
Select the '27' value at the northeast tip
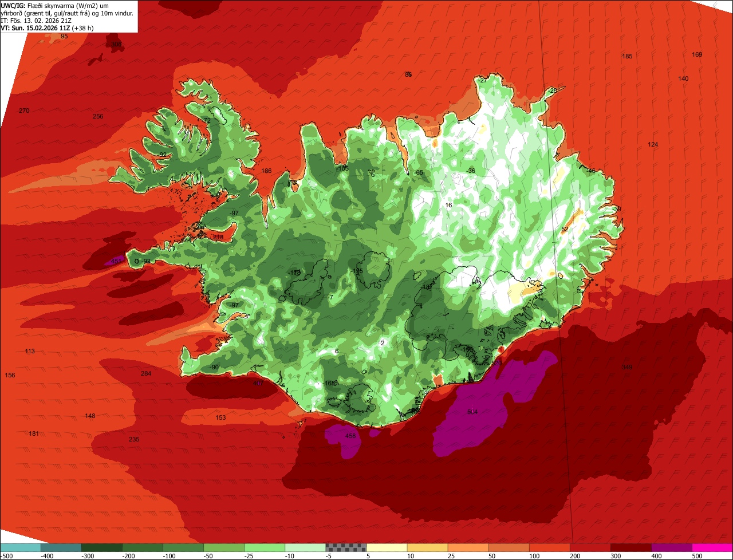(483, 80)
